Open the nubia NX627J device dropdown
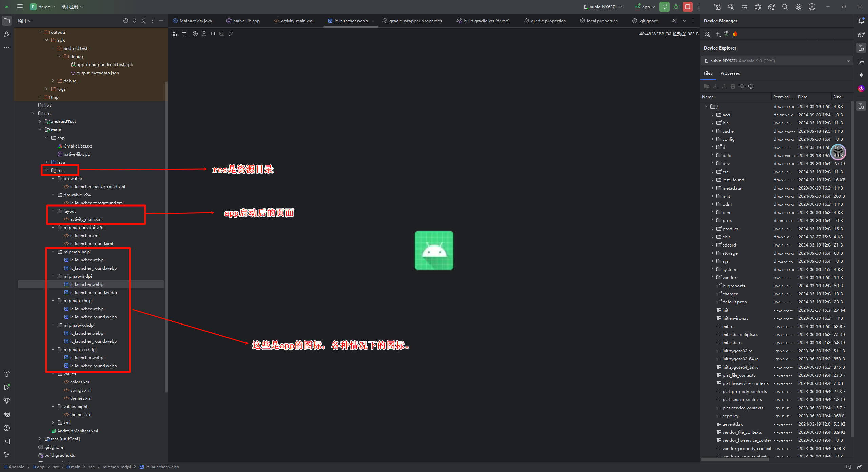868x472 pixels. (603, 7)
